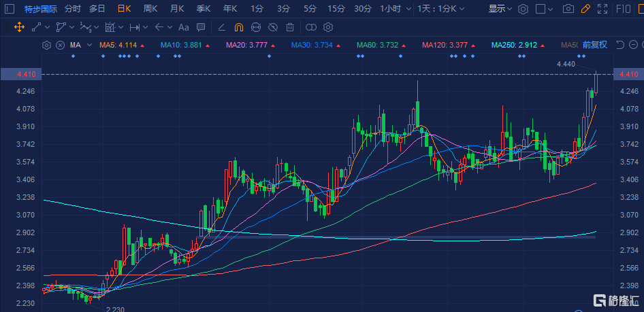Enable the magnet snap tool

(x=238, y=27)
